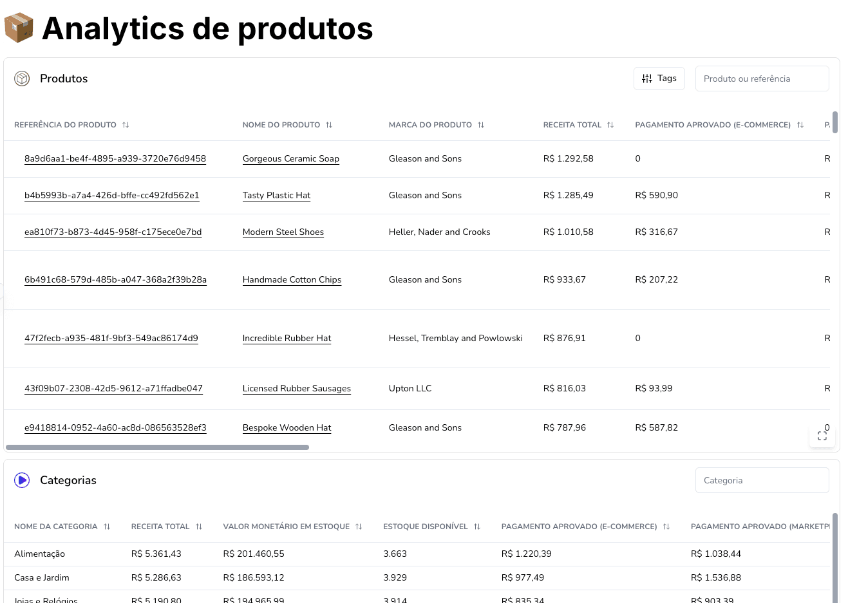Open reference 47f2fecb-a935-481f-9bf3-549ac86174d9

(111, 339)
